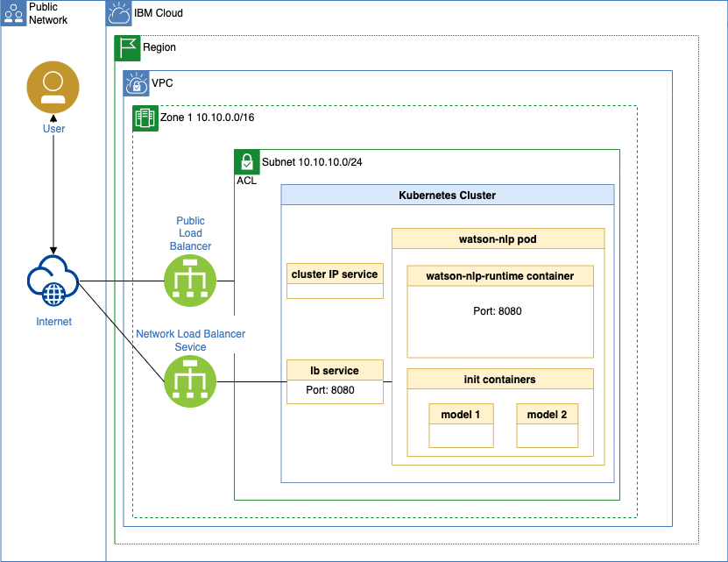Select the Network Load Balancer Service icon
728x562 pixels.
pyautogui.click(x=190, y=383)
